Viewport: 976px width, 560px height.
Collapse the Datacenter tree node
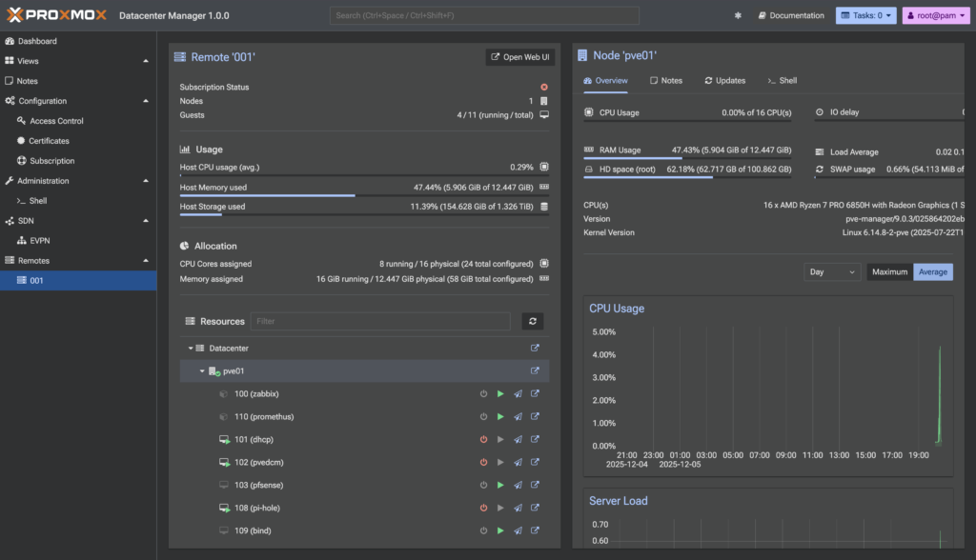(191, 349)
